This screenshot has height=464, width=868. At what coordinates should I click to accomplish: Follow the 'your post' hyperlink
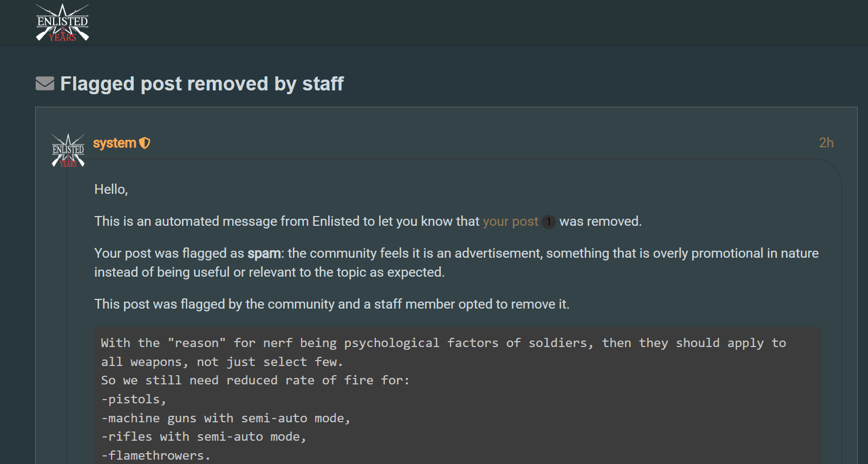[511, 221]
